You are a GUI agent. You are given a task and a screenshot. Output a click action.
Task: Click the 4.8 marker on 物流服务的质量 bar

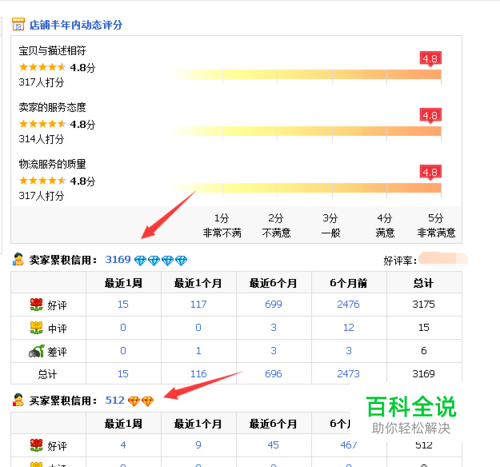430,172
